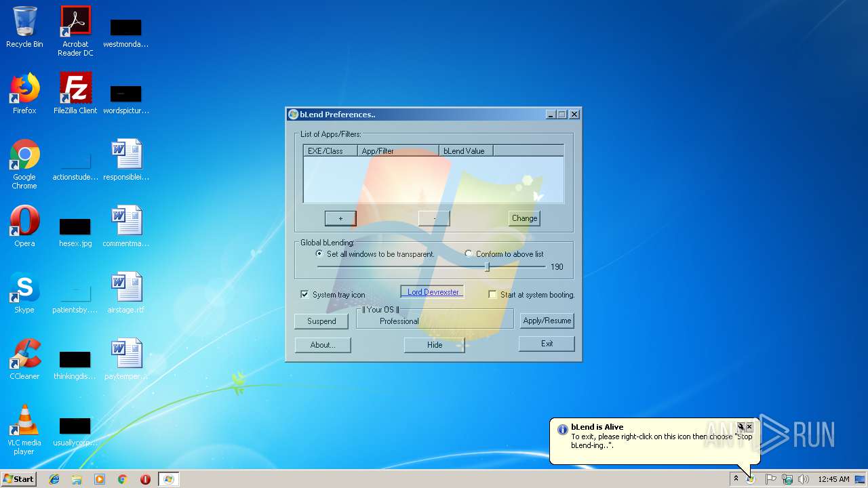Open VLC media player shortcut

(x=24, y=430)
